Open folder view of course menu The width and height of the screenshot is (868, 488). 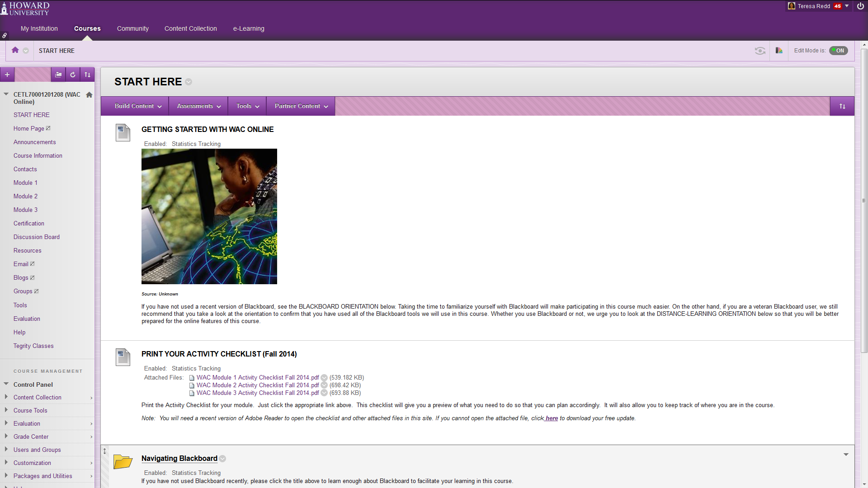(x=58, y=75)
